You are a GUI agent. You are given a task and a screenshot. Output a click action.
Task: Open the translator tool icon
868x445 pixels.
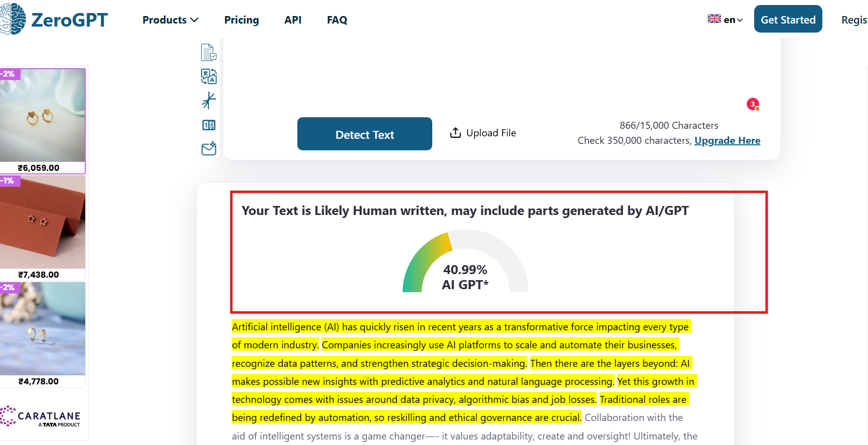point(209,76)
